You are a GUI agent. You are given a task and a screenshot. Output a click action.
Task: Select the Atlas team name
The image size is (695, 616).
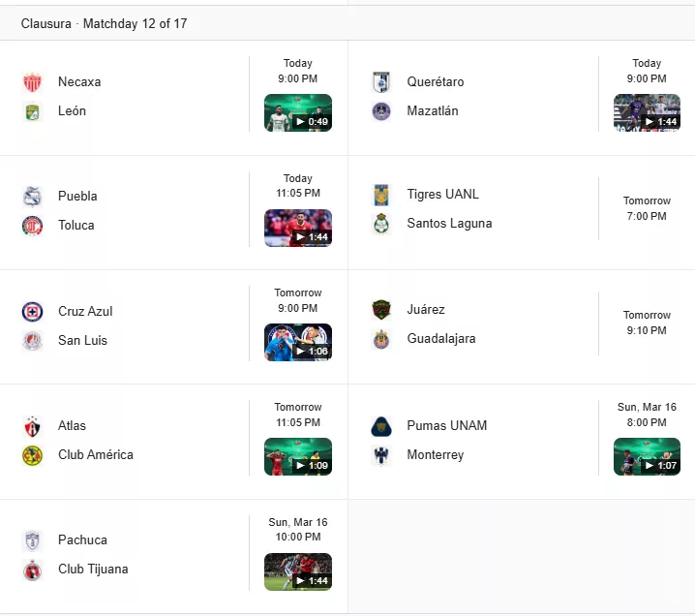pyautogui.click(x=72, y=426)
